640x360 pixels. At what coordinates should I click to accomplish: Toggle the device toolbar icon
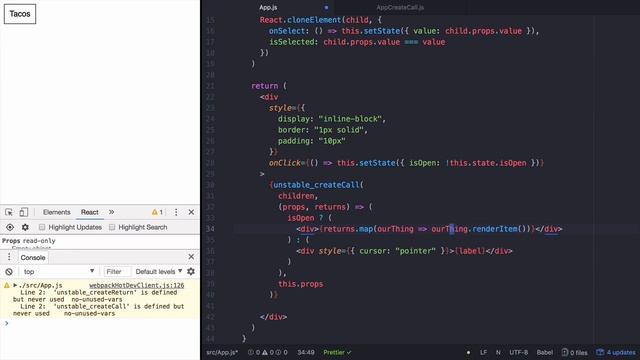[x=24, y=212]
